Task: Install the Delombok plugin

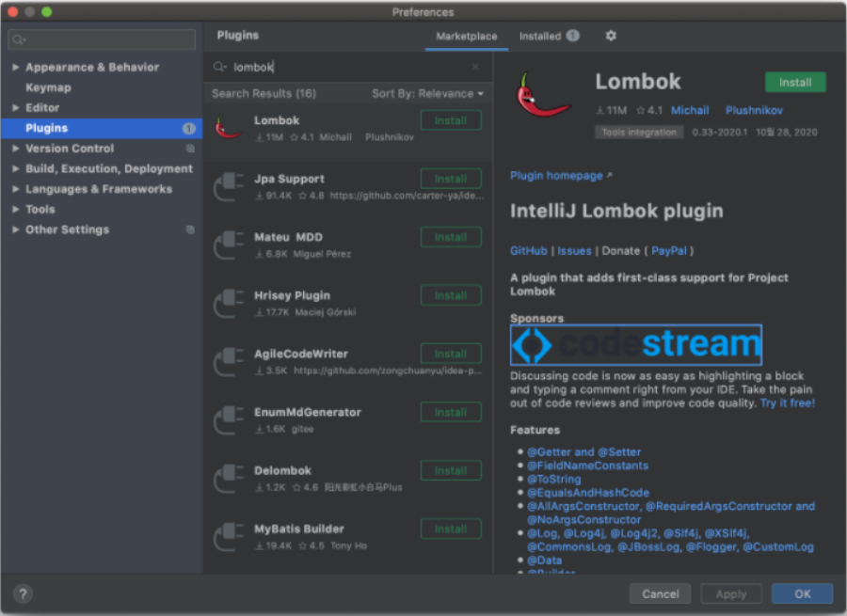Action: pyautogui.click(x=451, y=470)
